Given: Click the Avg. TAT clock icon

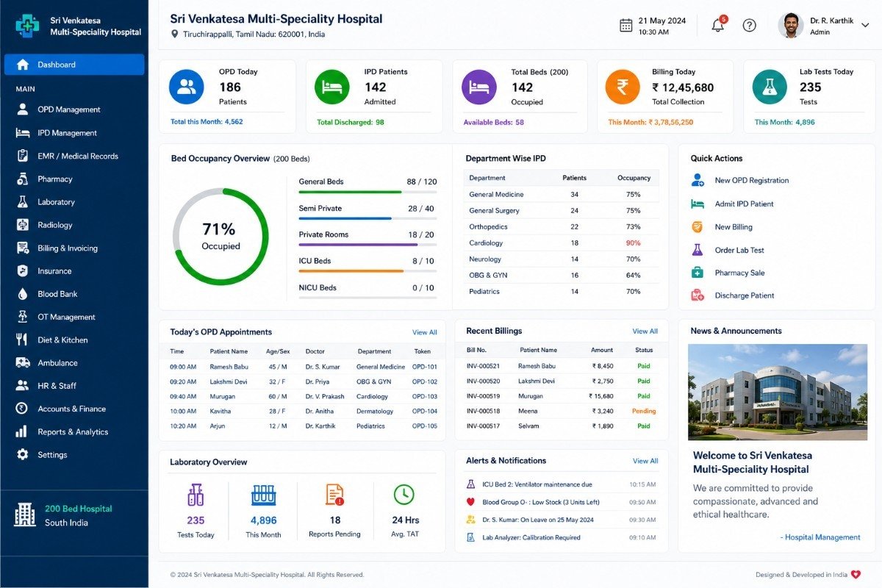Looking at the screenshot, I should pyautogui.click(x=404, y=495).
